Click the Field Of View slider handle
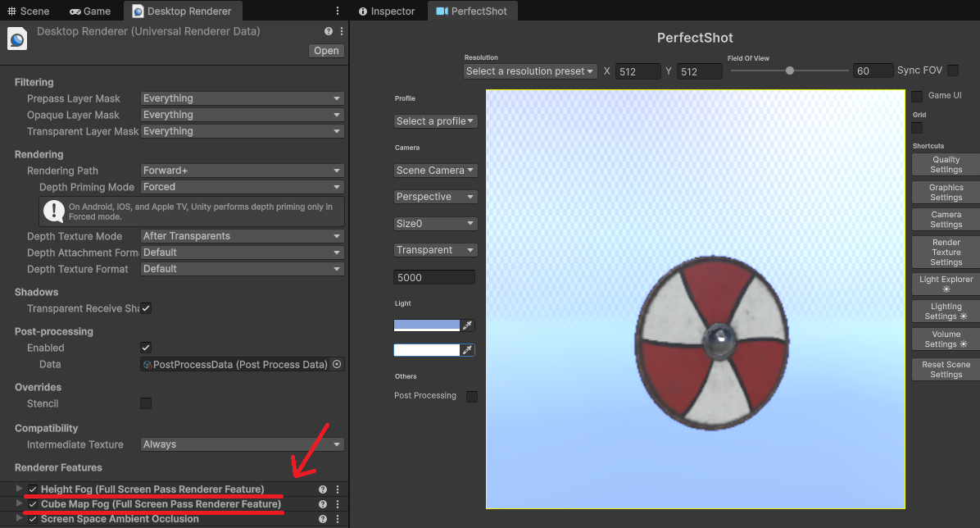This screenshot has width=980, height=528. tap(790, 71)
